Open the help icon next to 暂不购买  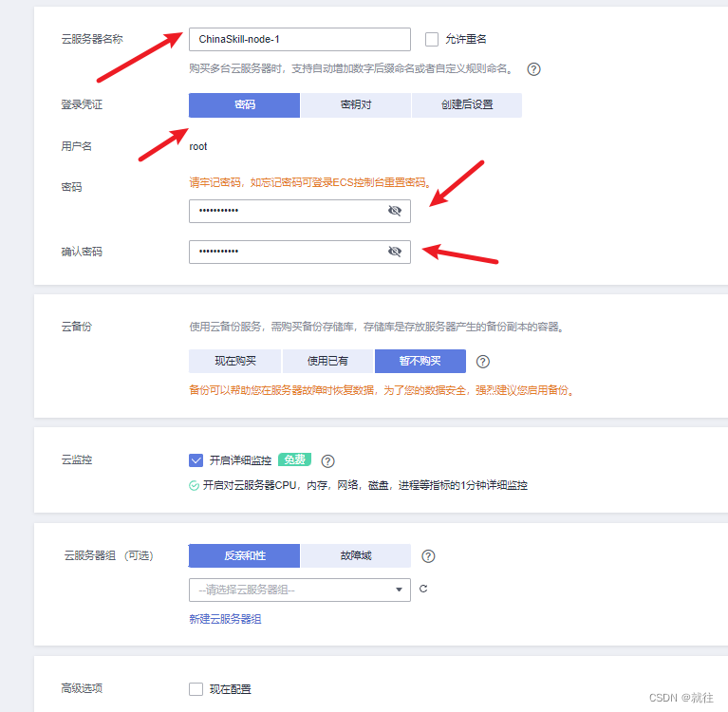[483, 362]
